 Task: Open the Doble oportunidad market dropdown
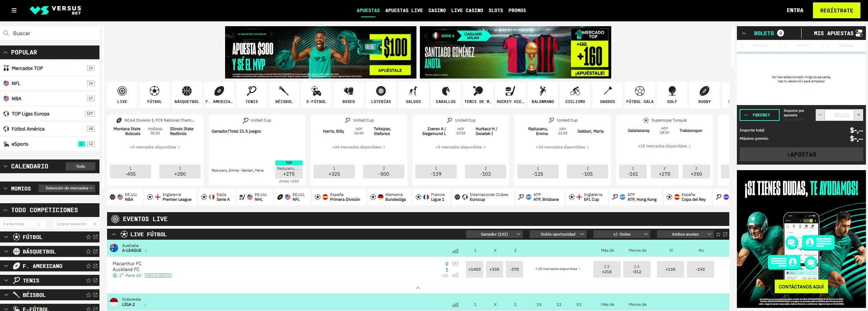click(558, 234)
